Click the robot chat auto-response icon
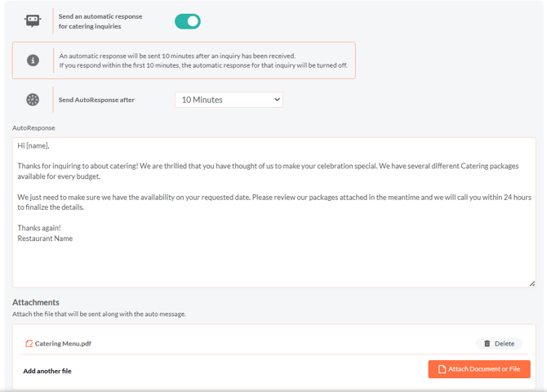This screenshot has width=547, height=392. [x=33, y=21]
